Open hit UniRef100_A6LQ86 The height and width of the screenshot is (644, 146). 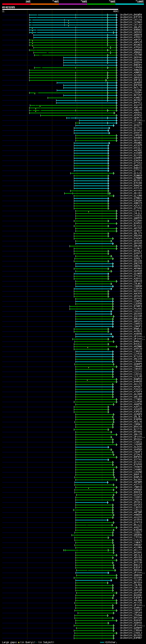coord(131,600)
